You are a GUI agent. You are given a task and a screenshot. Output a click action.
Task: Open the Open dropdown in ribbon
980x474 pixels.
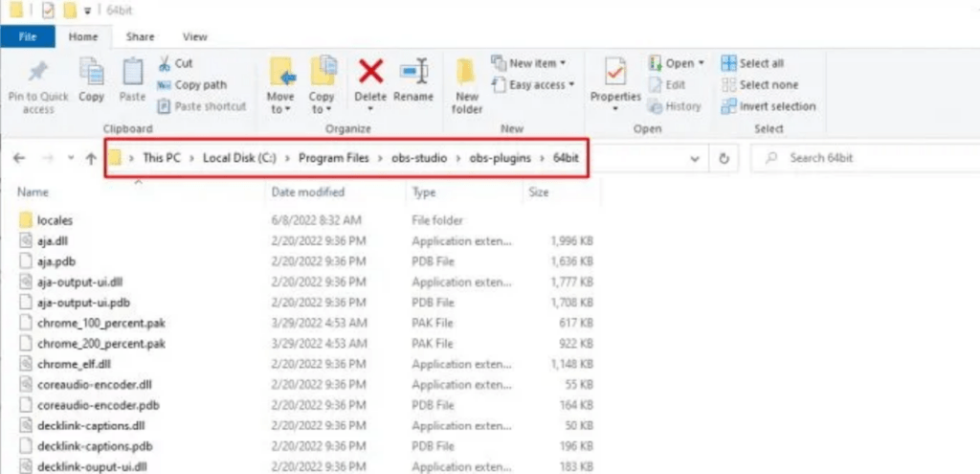coord(677,63)
